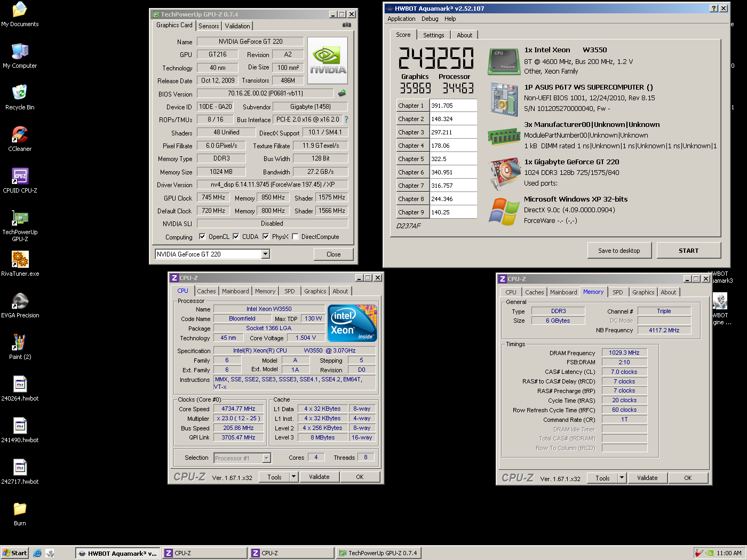Click the Start button on the taskbar
Screen dimensions: 747x560
pos(14,553)
